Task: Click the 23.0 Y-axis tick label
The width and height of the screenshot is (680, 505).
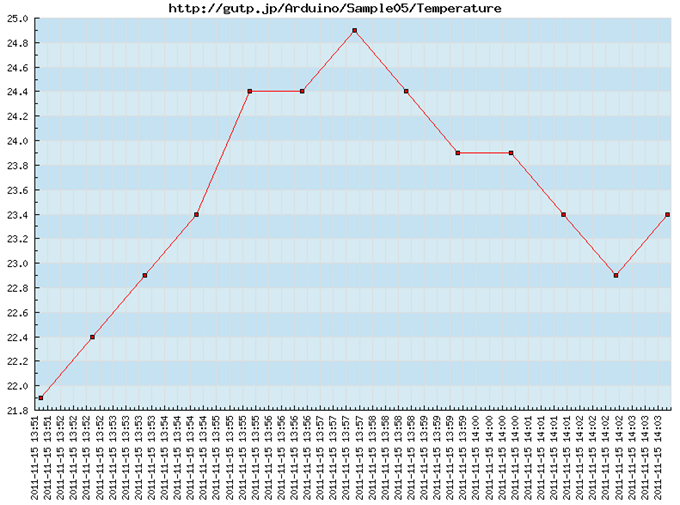Action: (x=17, y=264)
